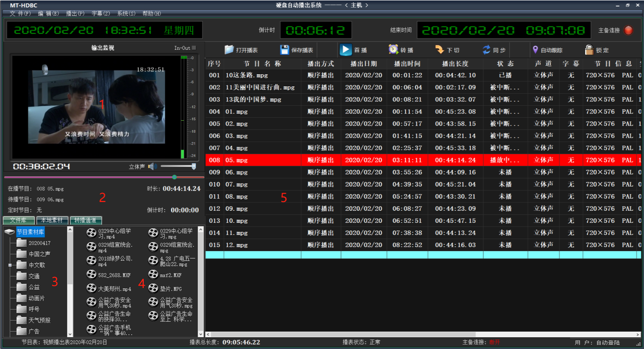Mute audio with the speaker icon
644x349 pixels.
click(152, 166)
